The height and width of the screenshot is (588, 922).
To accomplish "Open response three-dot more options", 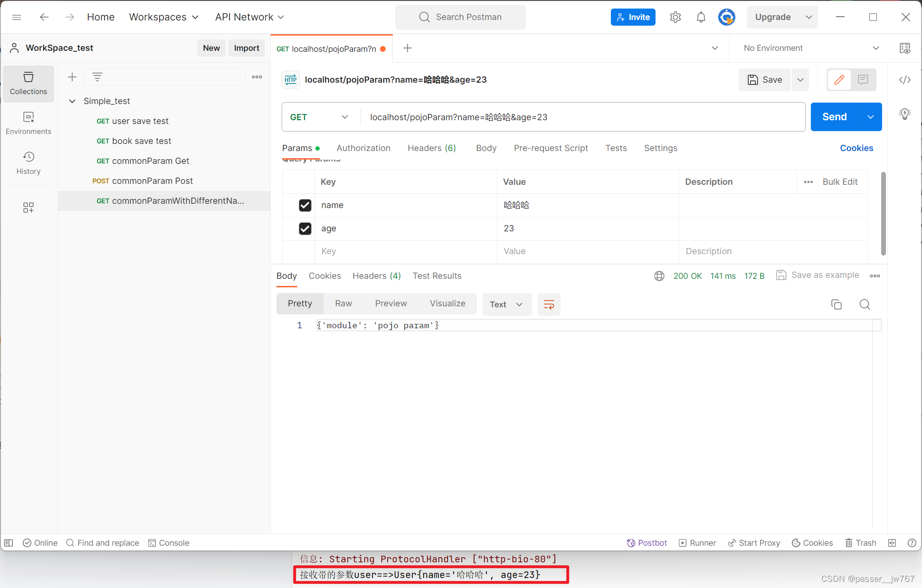I will click(x=875, y=276).
